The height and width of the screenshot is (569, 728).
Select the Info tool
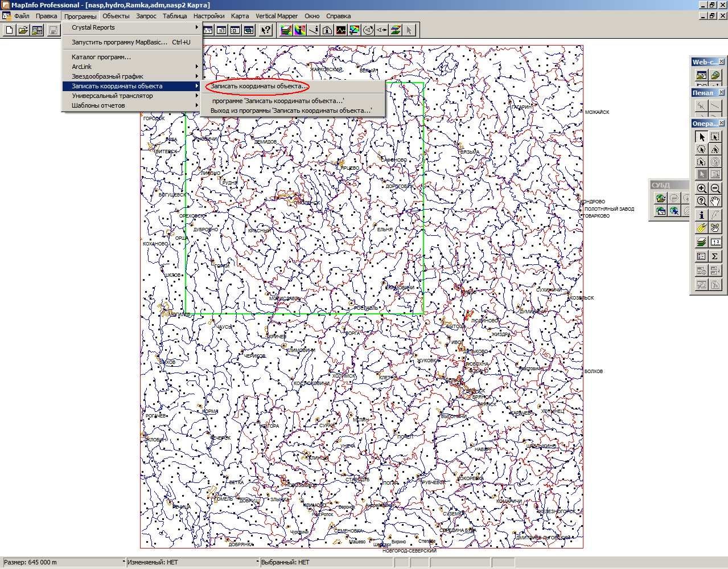701,215
